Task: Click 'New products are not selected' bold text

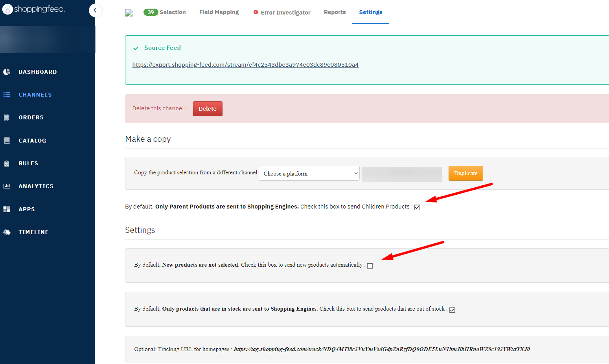Action: click(x=201, y=265)
